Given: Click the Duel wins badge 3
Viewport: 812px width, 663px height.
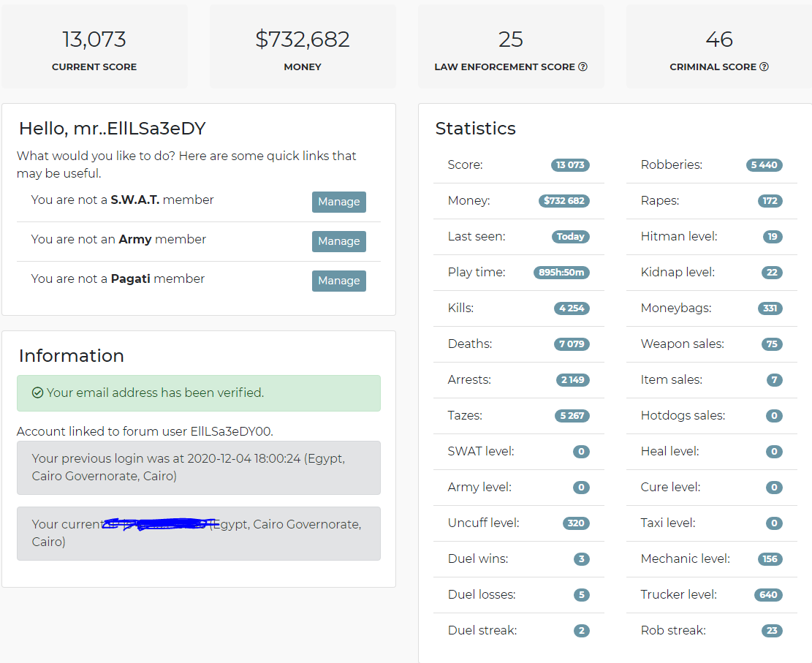Looking at the screenshot, I should point(582,559).
